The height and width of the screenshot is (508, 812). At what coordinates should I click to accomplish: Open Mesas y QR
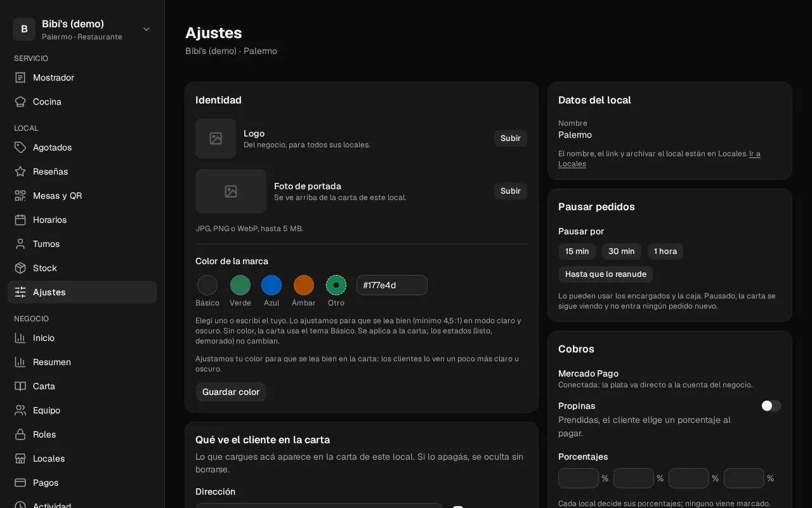82,196
